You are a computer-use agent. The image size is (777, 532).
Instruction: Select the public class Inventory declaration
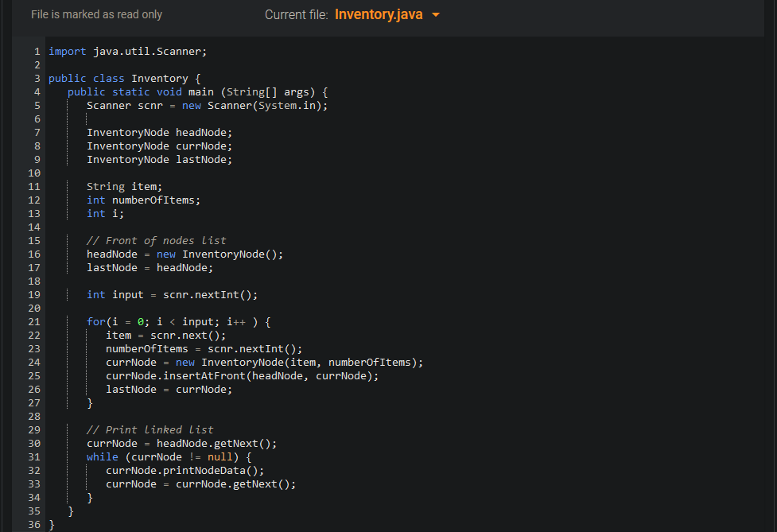(x=119, y=78)
